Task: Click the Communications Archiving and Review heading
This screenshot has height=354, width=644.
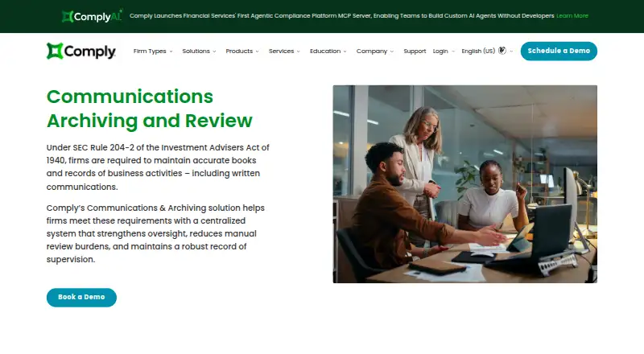Action: [150, 109]
